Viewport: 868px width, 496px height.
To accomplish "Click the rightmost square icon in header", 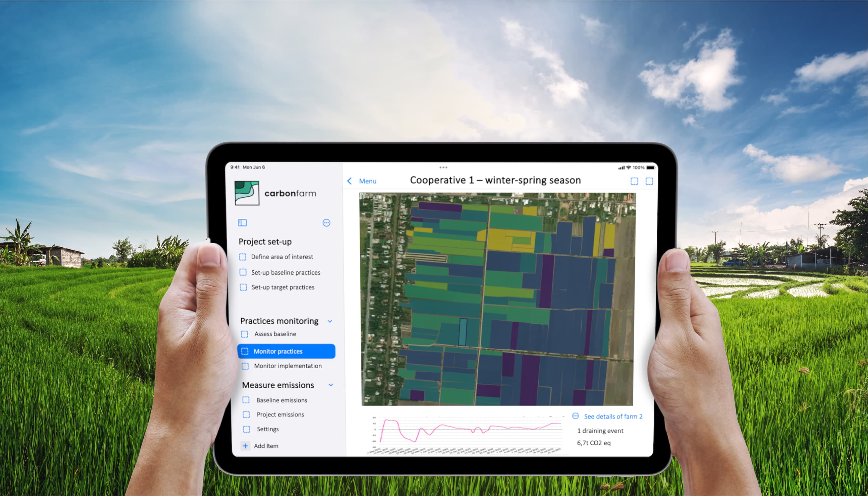I will coord(649,181).
